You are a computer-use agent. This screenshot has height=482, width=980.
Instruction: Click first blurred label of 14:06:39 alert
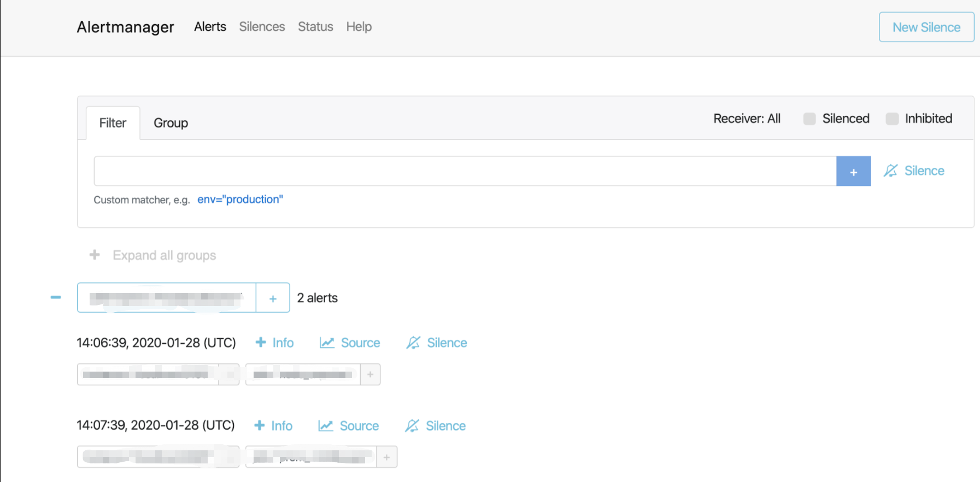[148, 374]
